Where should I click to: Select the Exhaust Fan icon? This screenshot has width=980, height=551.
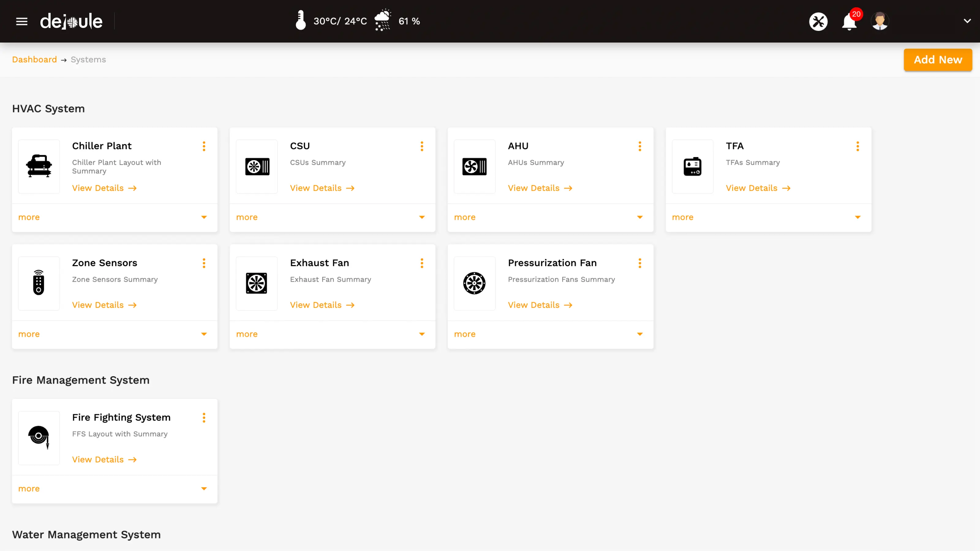pos(256,283)
